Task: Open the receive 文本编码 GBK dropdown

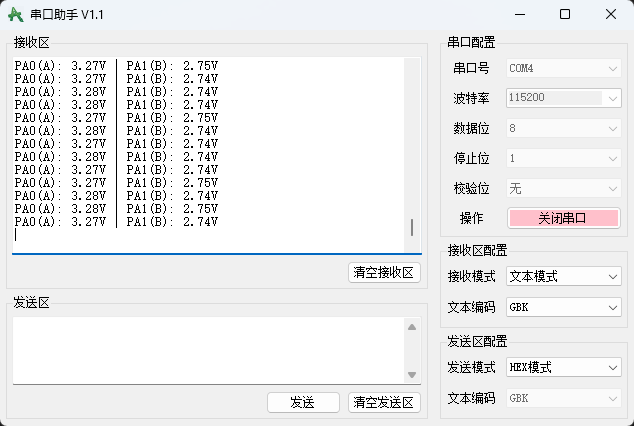Action: [563, 306]
